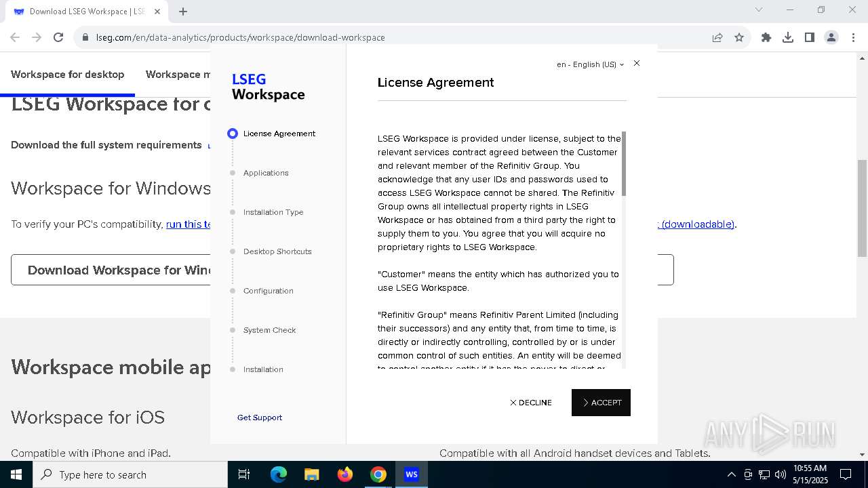Click the browser back arrow
868x488 pixels.
pyautogui.click(x=15, y=37)
